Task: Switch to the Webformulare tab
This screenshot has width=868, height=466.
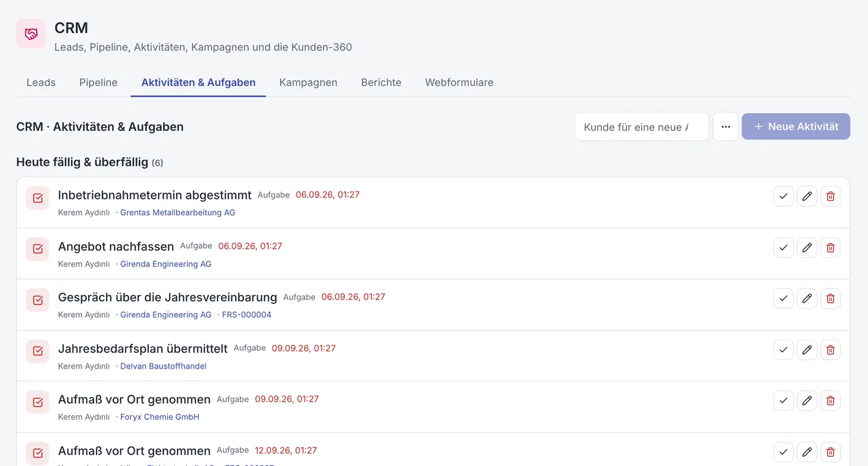Action: pos(459,82)
